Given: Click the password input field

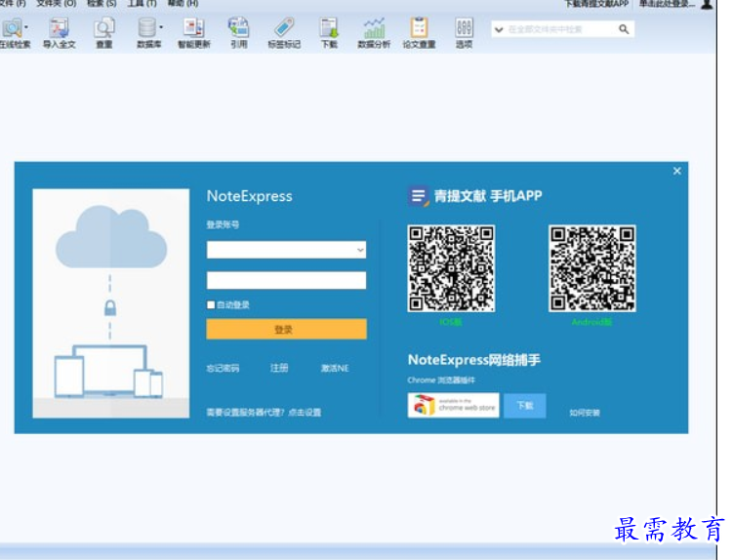Looking at the screenshot, I should pyautogui.click(x=287, y=280).
